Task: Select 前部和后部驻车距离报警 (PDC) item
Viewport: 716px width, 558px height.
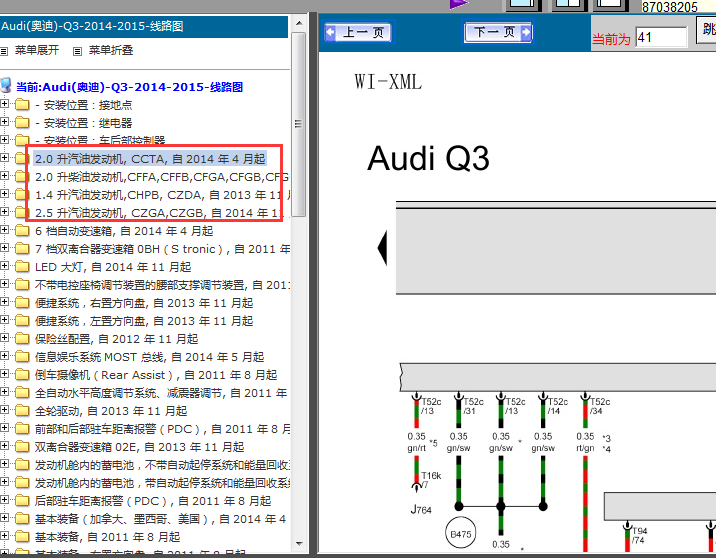Action: pos(162,429)
